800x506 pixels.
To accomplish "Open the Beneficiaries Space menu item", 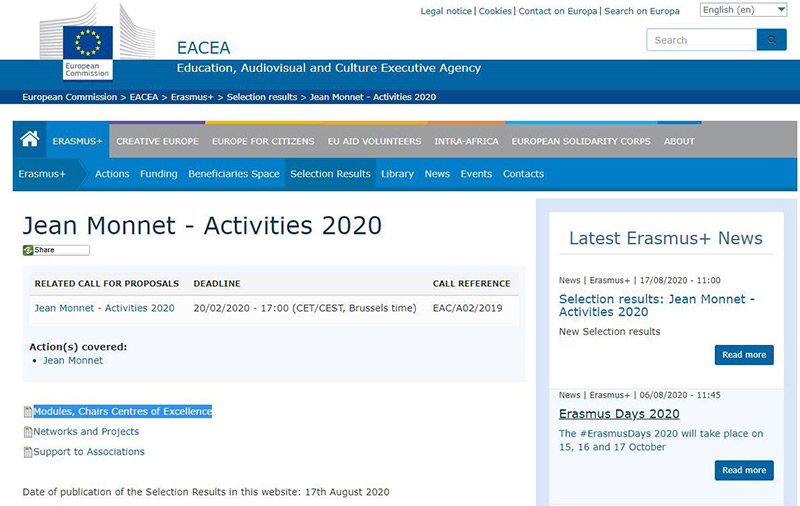I will 234,174.
